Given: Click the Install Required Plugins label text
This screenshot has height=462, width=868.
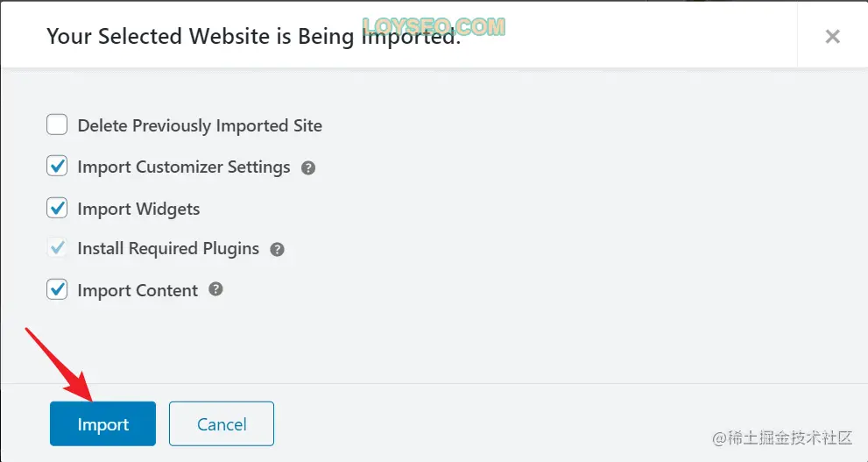Looking at the screenshot, I should pos(168,249).
